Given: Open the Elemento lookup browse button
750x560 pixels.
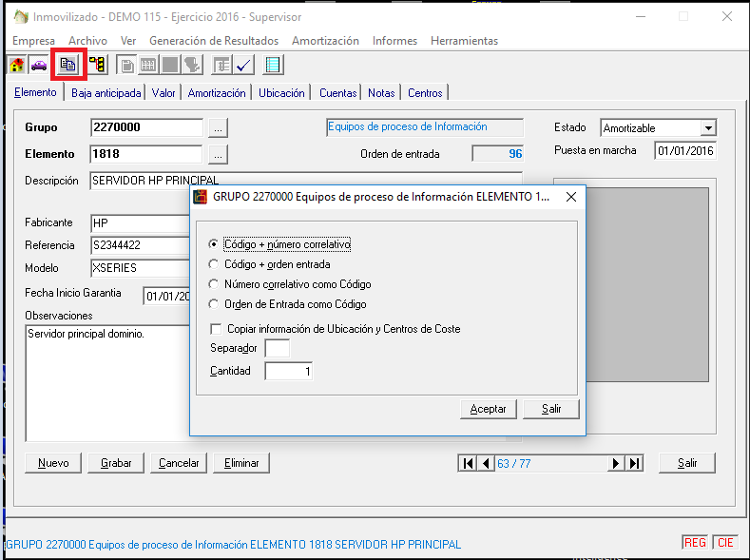Looking at the screenshot, I should tap(219, 154).
